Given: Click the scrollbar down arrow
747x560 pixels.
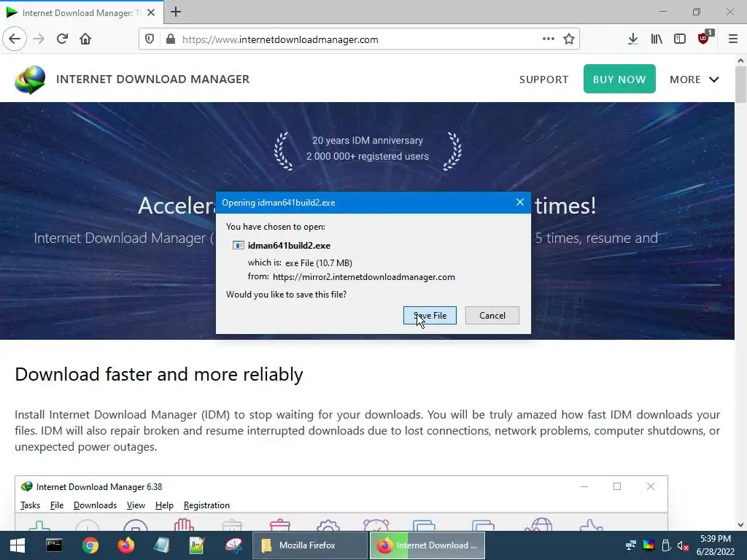Looking at the screenshot, I should point(740,525).
